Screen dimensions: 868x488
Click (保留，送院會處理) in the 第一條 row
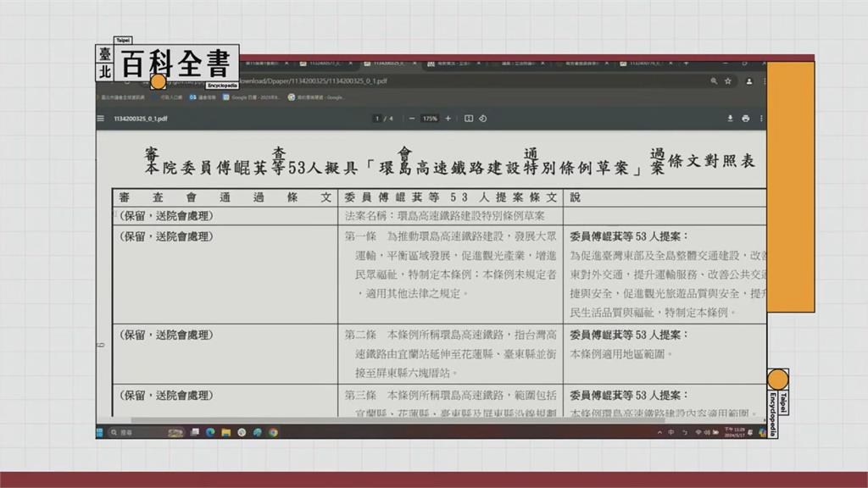click(166, 236)
